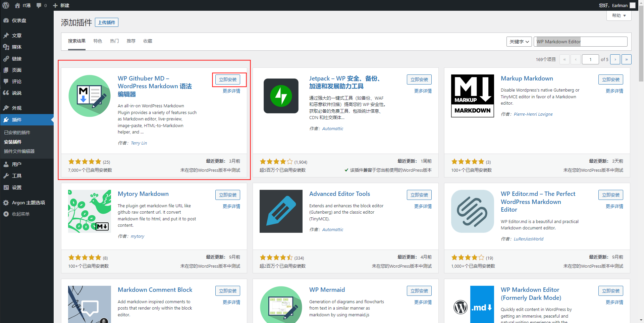
Task: Open author link Pierre-Henri Lavigne
Action: point(533,114)
